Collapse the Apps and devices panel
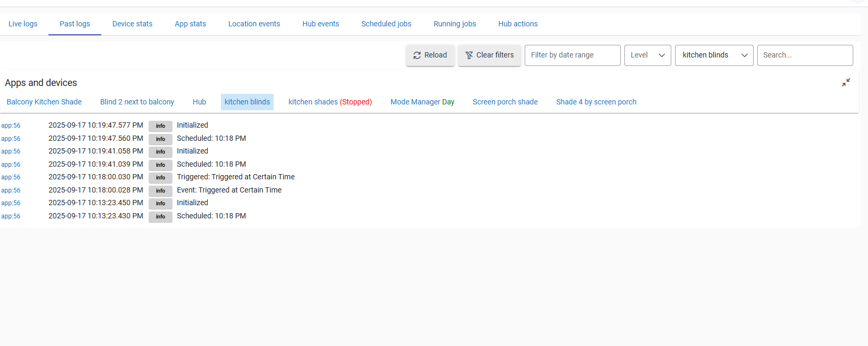The width and height of the screenshot is (868, 346). tap(846, 82)
